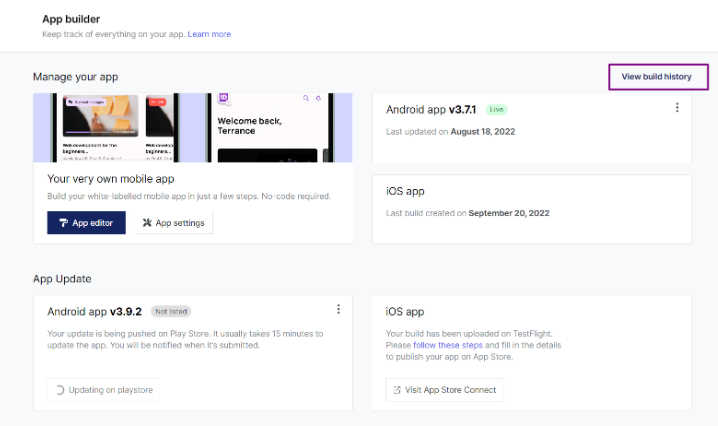The width and height of the screenshot is (718, 426).
Task: Click the spinner icon beside Updating on playstore
Action: pos(60,390)
